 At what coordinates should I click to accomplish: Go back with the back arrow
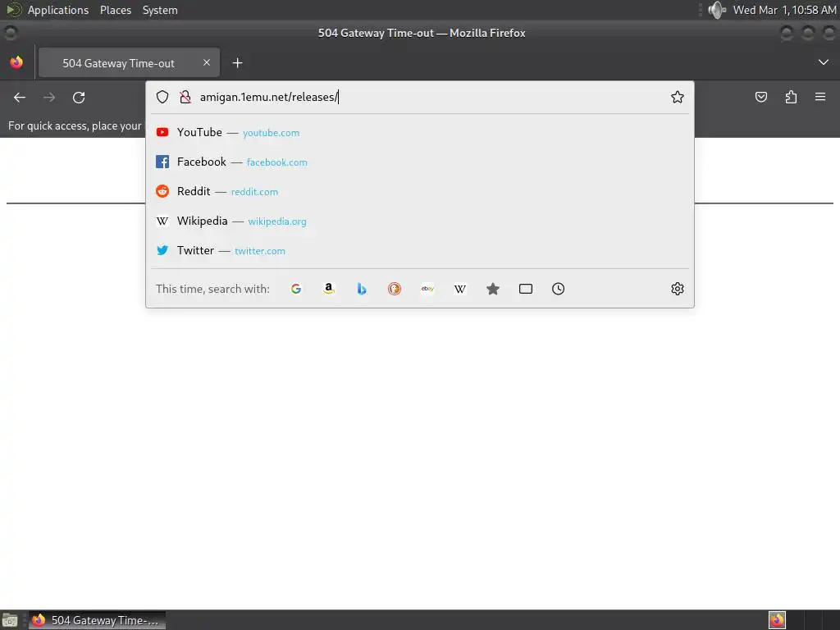(x=20, y=98)
